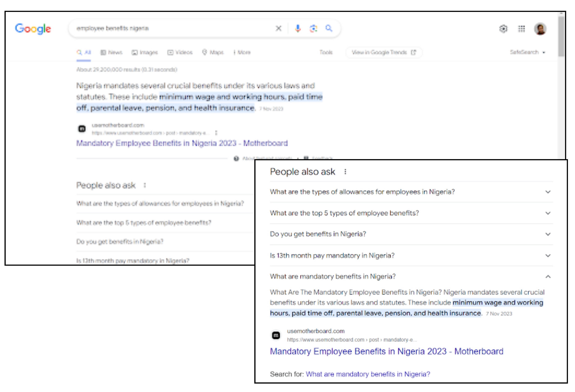
Task: Open Mandatory Employee Benefits link in expanded answer
Action: 387,351
